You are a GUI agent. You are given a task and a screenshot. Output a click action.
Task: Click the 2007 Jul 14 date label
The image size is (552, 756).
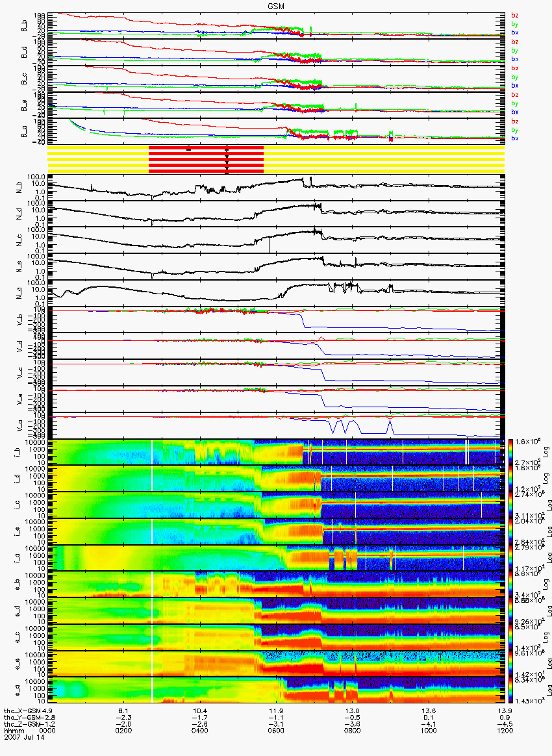point(23,737)
